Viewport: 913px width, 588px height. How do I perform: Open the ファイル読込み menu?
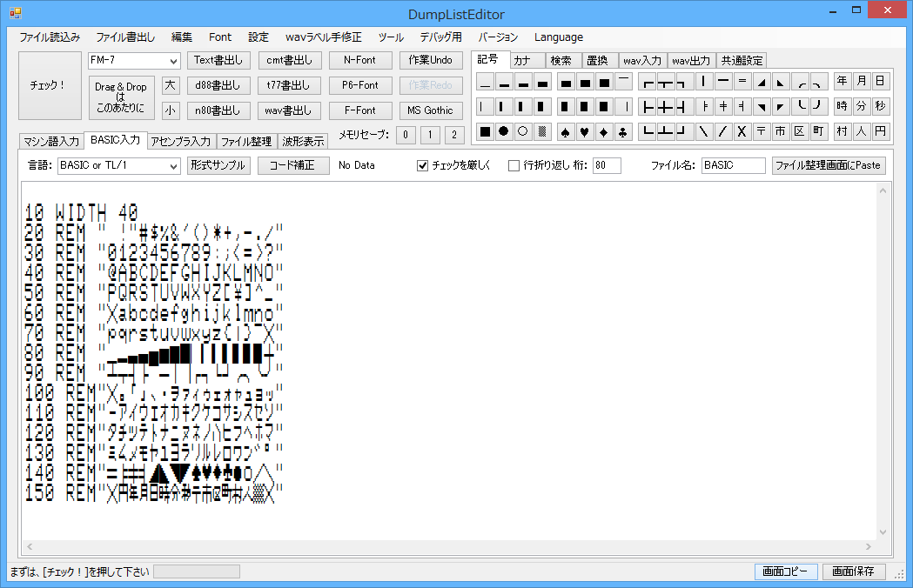[50, 37]
